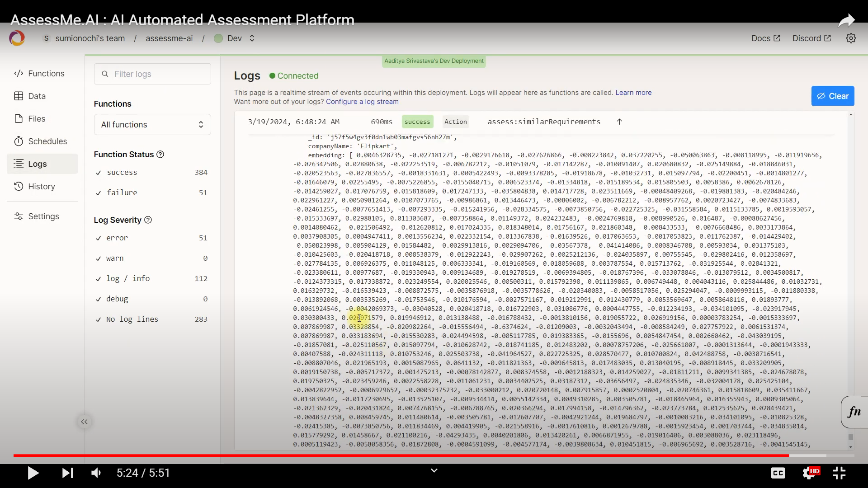868x488 pixels.
Task: Click the fn function runner icon
Action: coord(854,412)
